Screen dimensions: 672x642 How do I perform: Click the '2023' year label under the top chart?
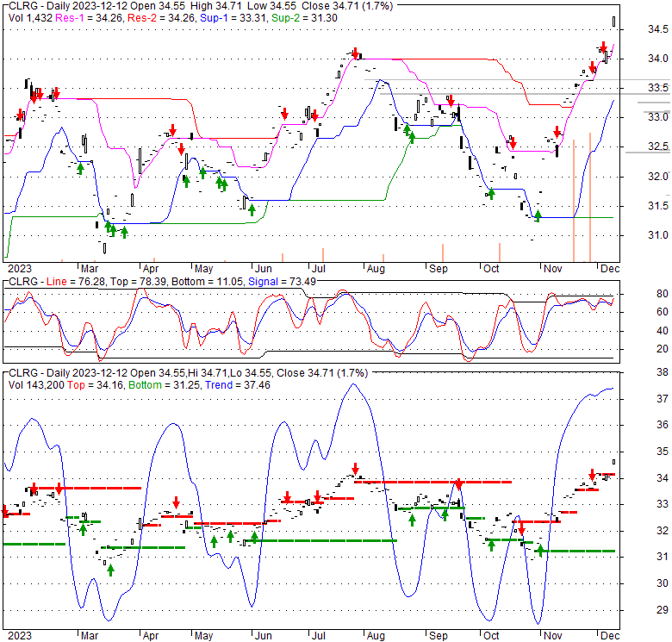tap(20, 269)
